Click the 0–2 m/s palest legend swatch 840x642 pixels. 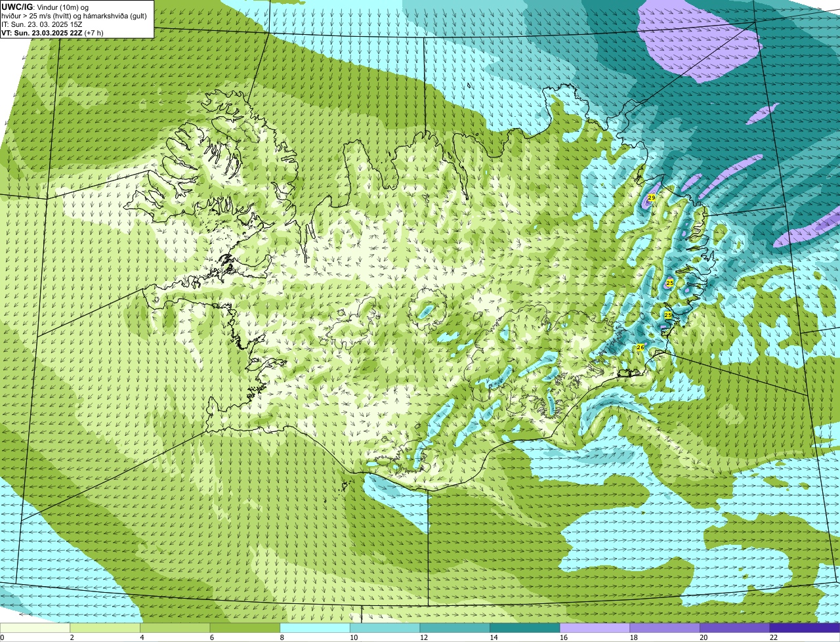click(x=35, y=628)
